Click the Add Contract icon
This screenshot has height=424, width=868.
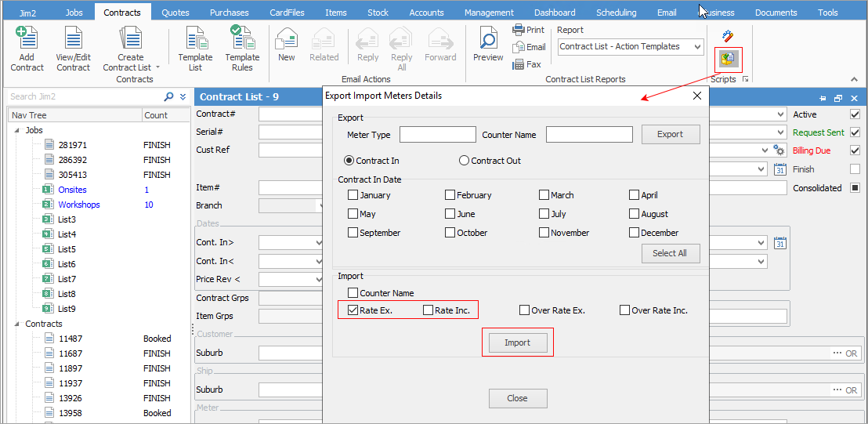[27, 49]
